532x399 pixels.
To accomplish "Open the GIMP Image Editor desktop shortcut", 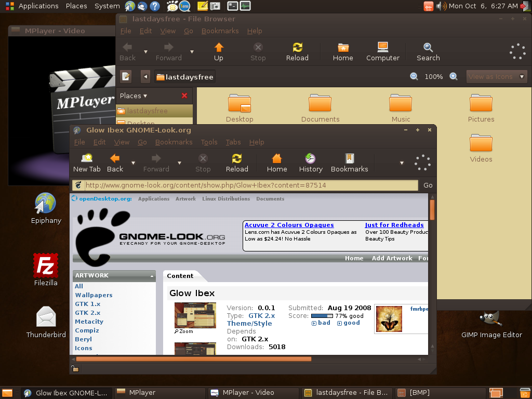I will click(491, 325).
